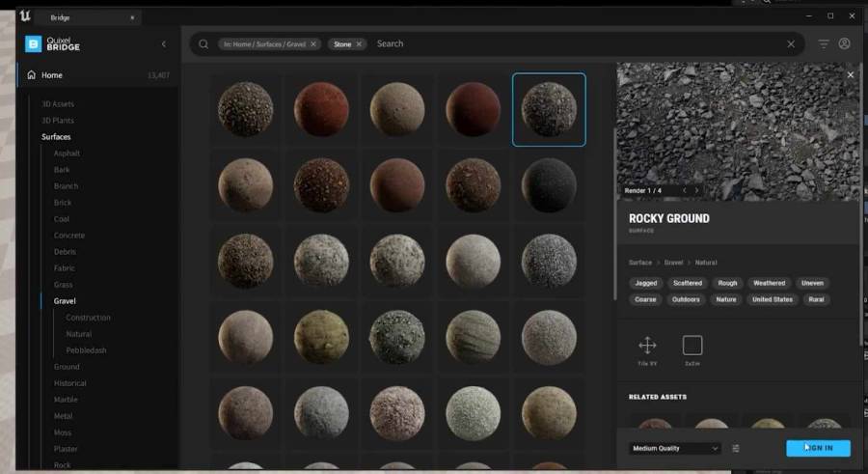
Task: Click the Sign In button
Action: pyautogui.click(x=818, y=448)
